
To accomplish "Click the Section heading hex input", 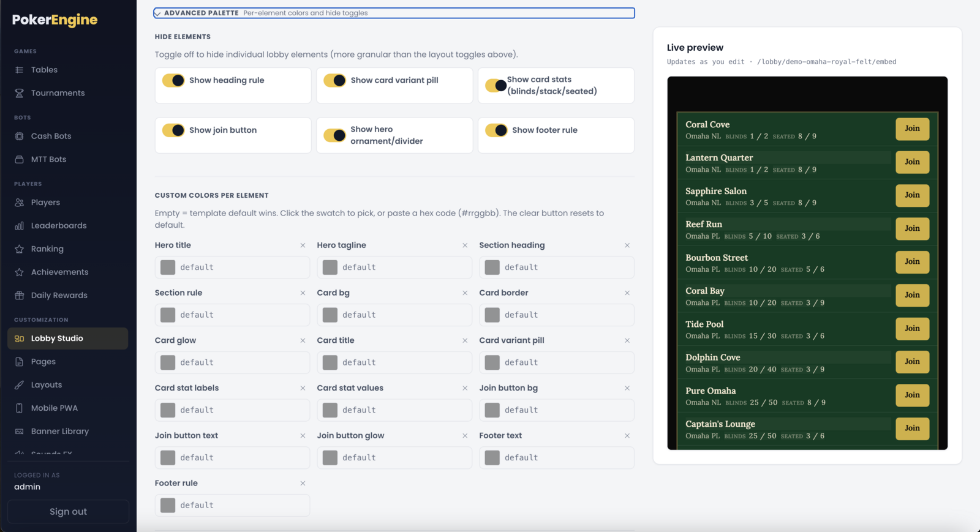I will tap(567, 268).
